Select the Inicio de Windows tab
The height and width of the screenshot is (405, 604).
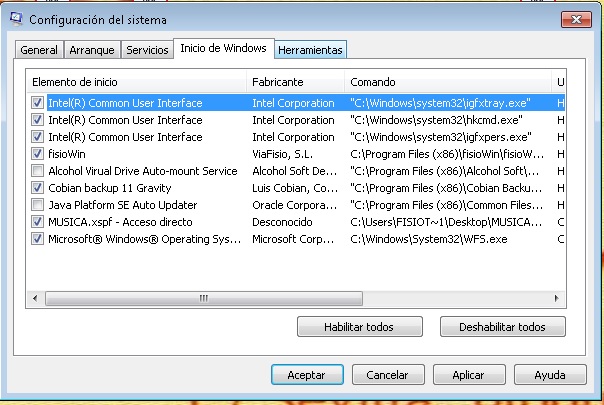pyautogui.click(x=223, y=48)
